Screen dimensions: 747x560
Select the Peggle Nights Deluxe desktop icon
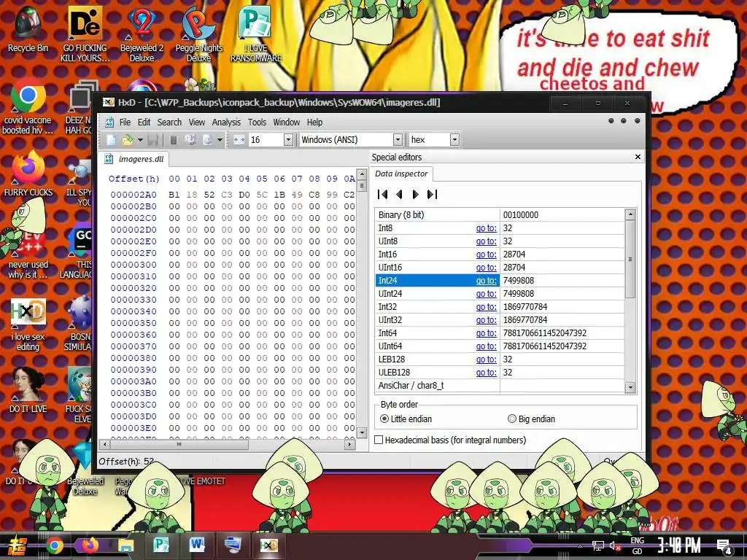(198, 34)
